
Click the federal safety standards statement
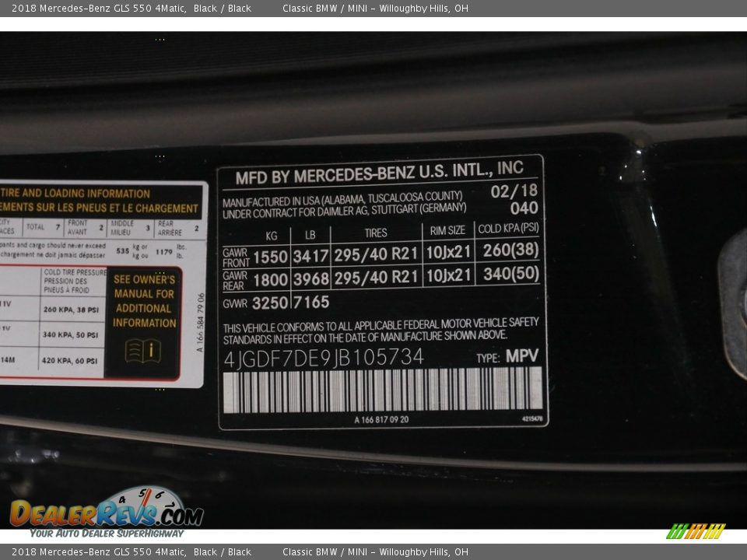coord(381,331)
